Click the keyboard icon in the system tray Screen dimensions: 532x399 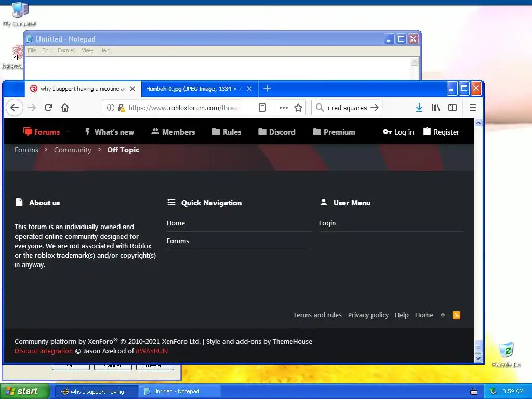(474, 392)
